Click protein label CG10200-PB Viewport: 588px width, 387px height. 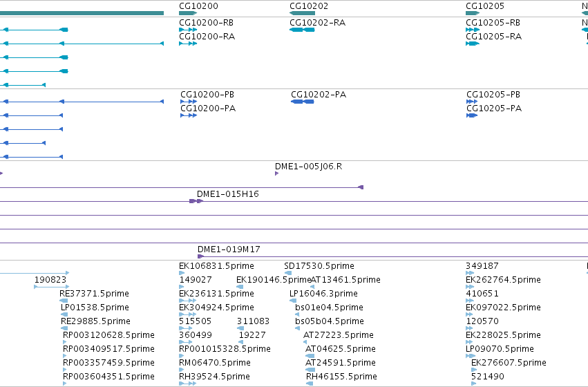pyautogui.click(x=207, y=95)
